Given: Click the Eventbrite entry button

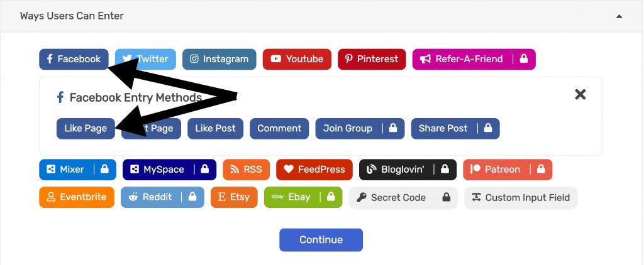Looking at the screenshot, I should [x=77, y=197].
